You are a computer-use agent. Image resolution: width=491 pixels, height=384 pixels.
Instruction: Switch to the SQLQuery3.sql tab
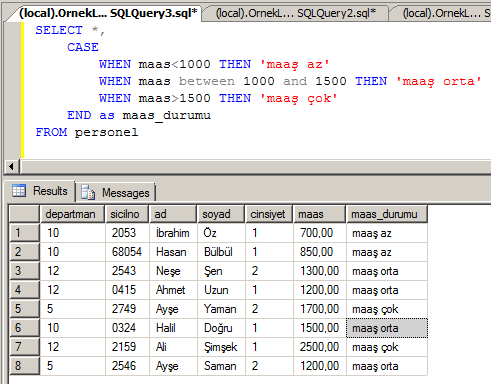pyautogui.click(x=108, y=13)
